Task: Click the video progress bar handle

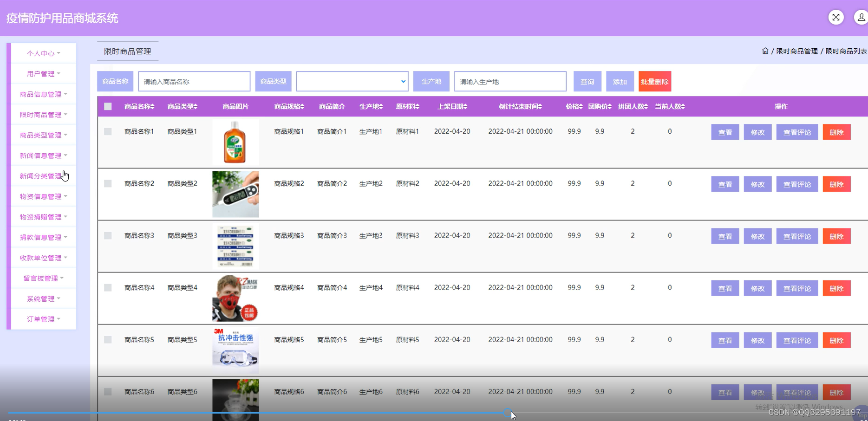Action: tap(508, 412)
